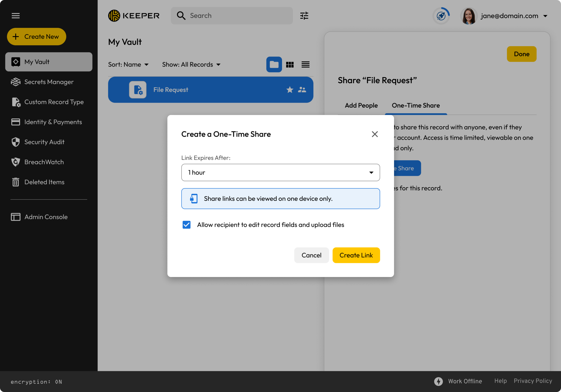561x392 pixels.
Task: Switch to grid view icon
Action: pyautogui.click(x=290, y=64)
